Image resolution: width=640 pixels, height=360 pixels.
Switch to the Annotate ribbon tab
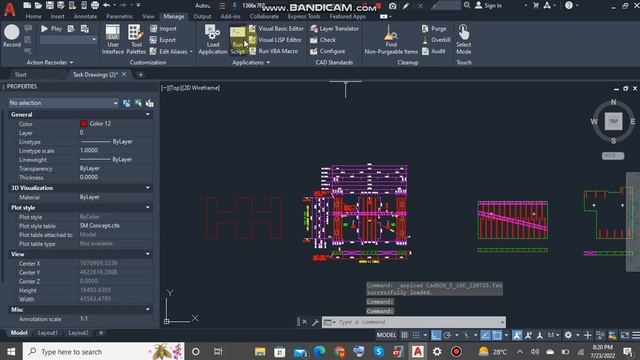click(x=85, y=17)
